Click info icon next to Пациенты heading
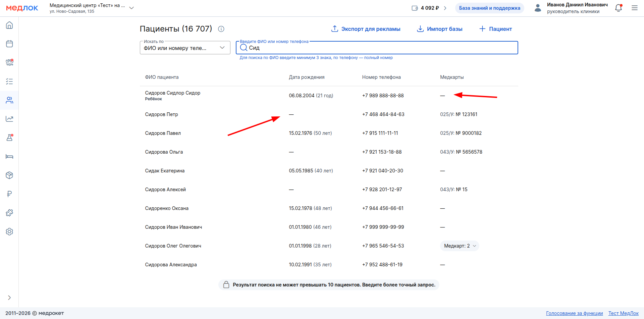Image resolution: width=644 pixels, height=319 pixels. 221,29
